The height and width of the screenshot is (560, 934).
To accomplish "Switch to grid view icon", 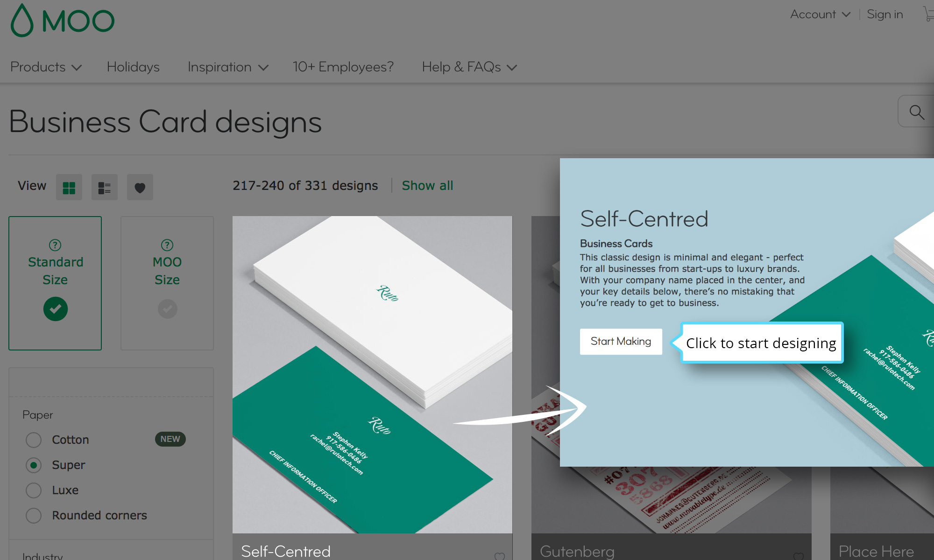I will tap(69, 187).
